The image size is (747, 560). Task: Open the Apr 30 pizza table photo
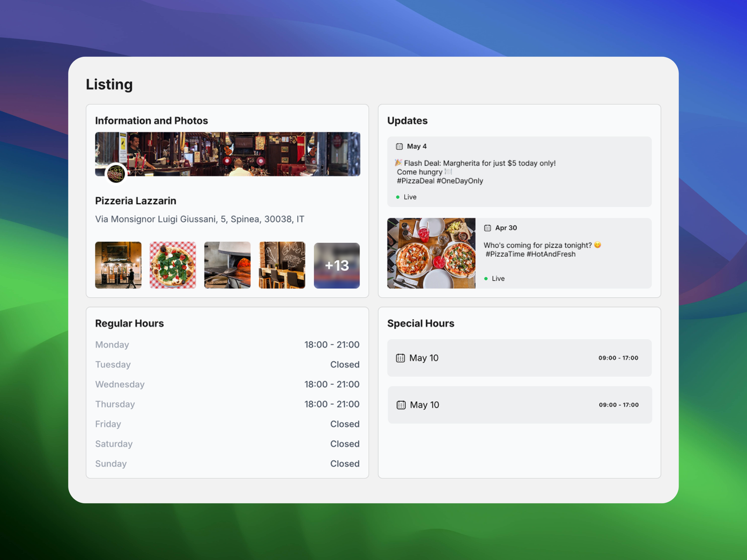pyautogui.click(x=431, y=253)
